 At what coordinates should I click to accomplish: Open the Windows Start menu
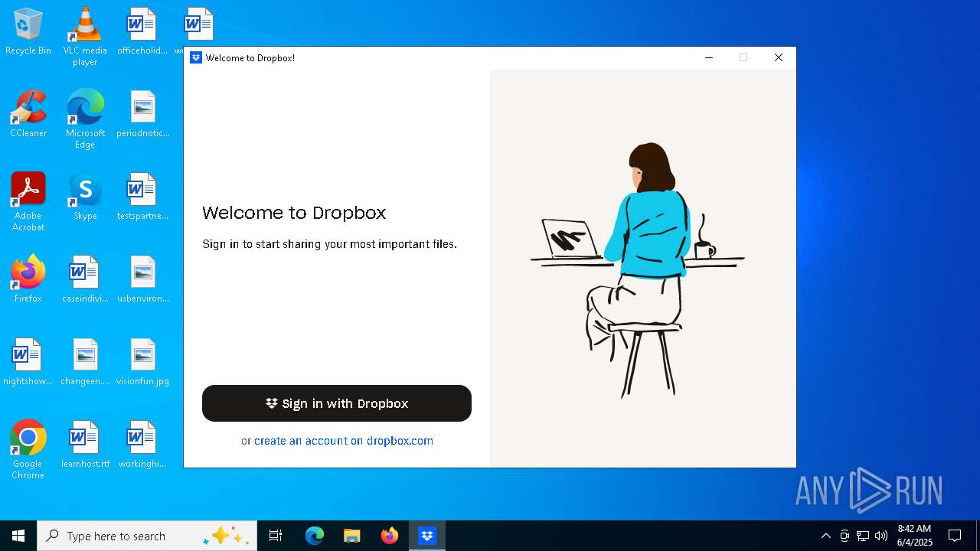pos(18,536)
